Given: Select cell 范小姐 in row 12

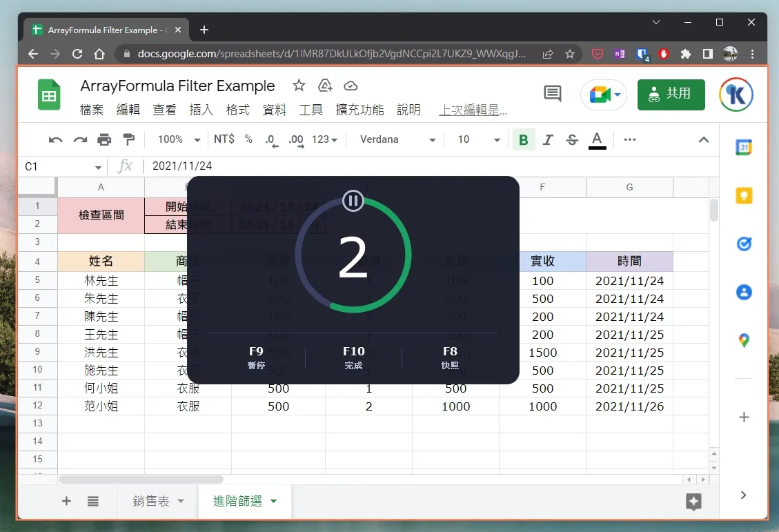Looking at the screenshot, I should point(101,406).
